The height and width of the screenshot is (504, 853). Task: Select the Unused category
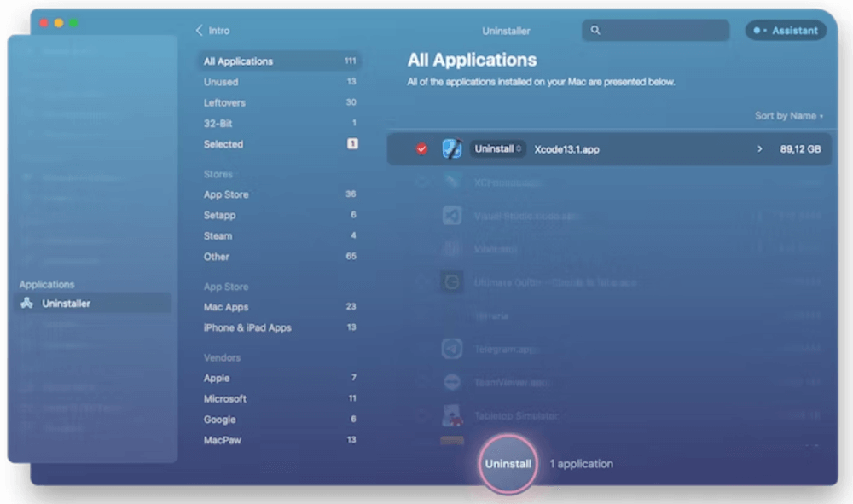(x=279, y=82)
